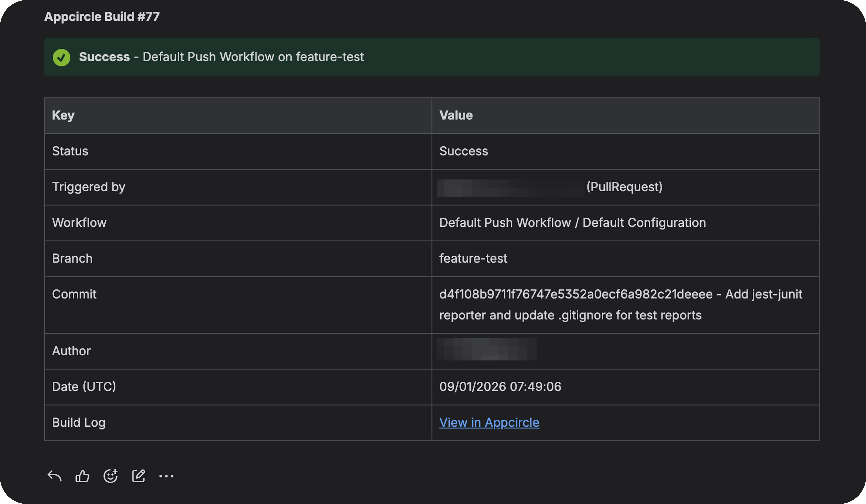The height and width of the screenshot is (504, 866).
Task: Open the View in Appcircle link
Action: pyautogui.click(x=489, y=423)
